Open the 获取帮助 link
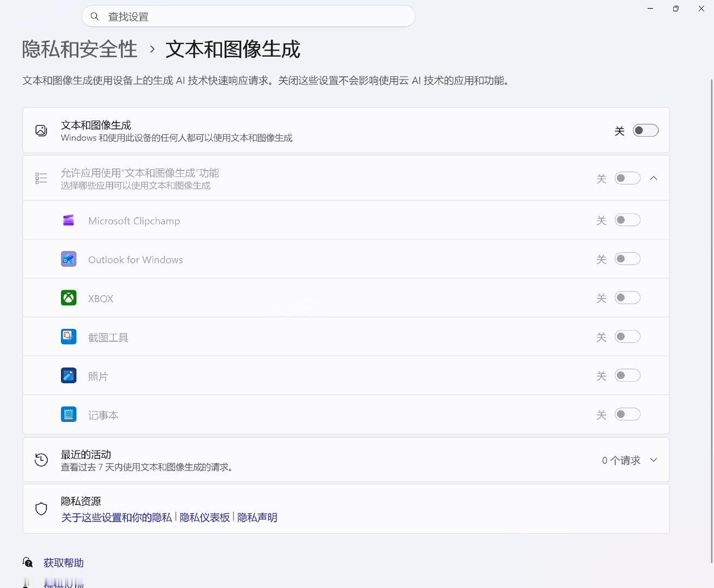714x588 pixels. (x=64, y=562)
